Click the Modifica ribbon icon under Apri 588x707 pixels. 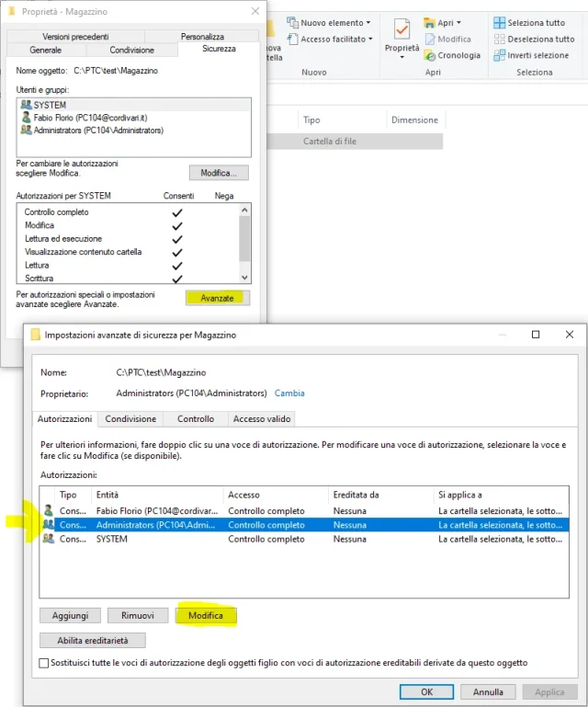(x=431, y=40)
